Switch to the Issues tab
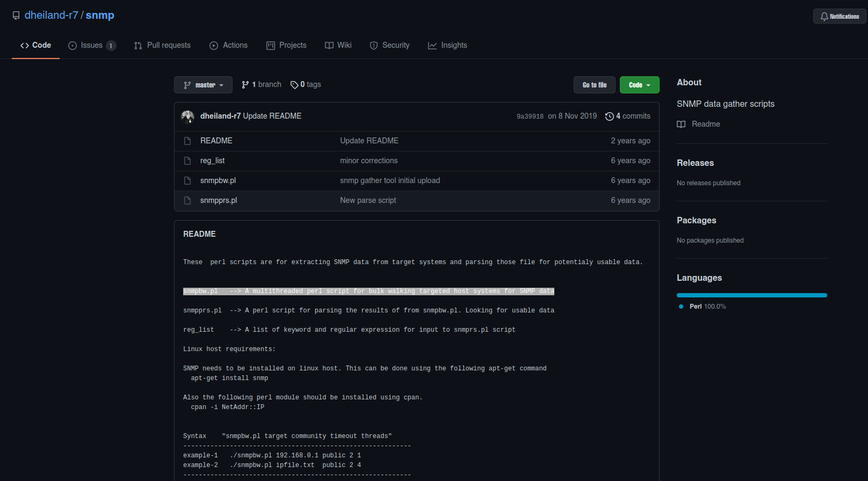The height and width of the screenshot is (481, 868). [92, 46]
